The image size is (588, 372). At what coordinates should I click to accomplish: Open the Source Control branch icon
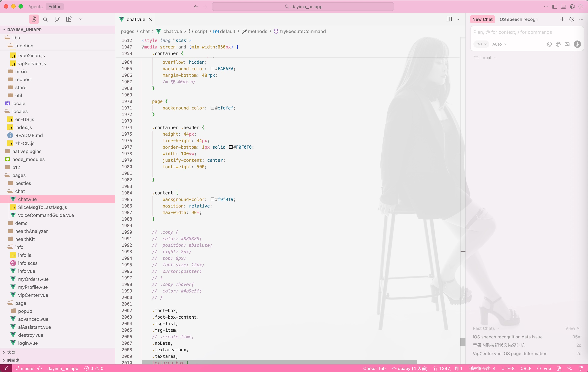(x=57, y=19)
